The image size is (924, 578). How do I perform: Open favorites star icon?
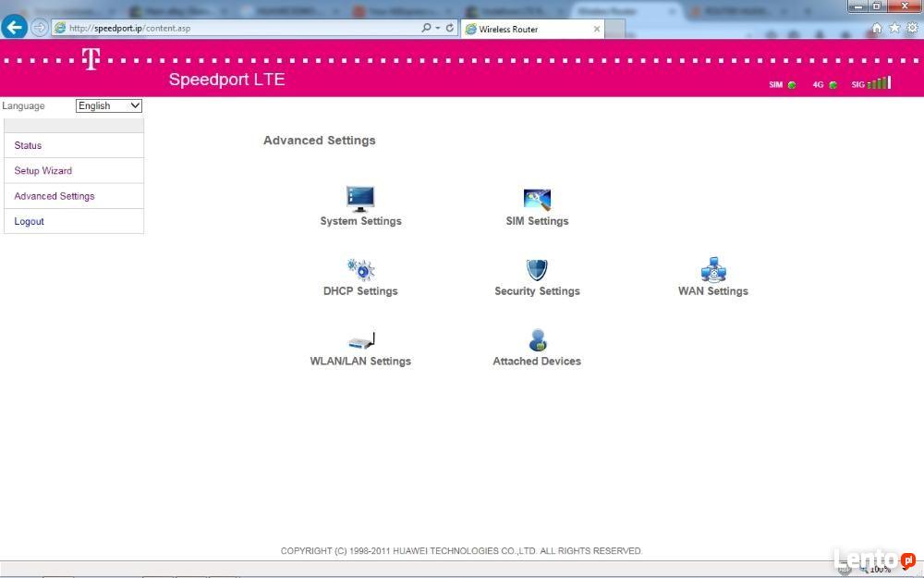(x=894, y=28)
